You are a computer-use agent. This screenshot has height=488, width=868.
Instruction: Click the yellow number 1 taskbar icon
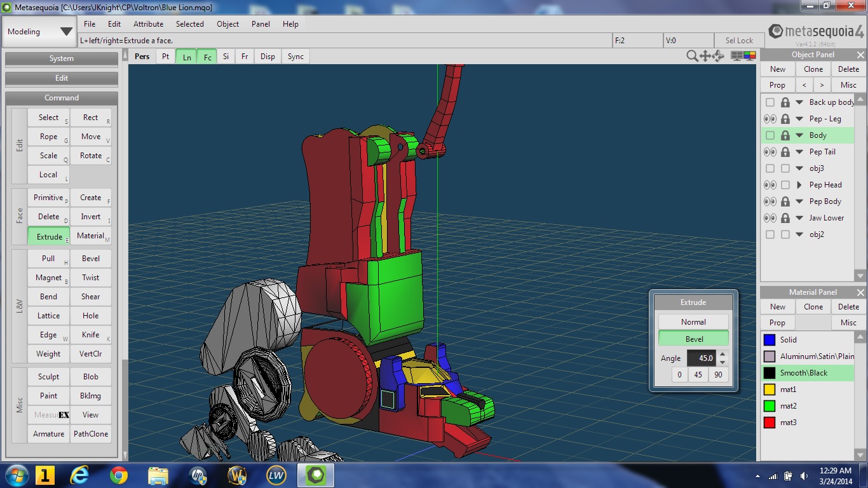click(45, 475)
